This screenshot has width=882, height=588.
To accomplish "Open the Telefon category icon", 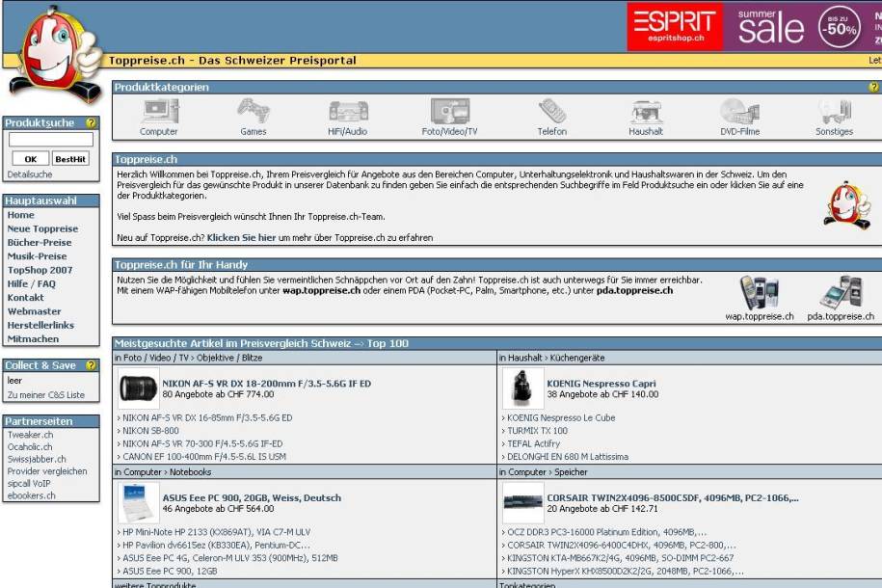I will pyautogui.click(x=552, y=111).
